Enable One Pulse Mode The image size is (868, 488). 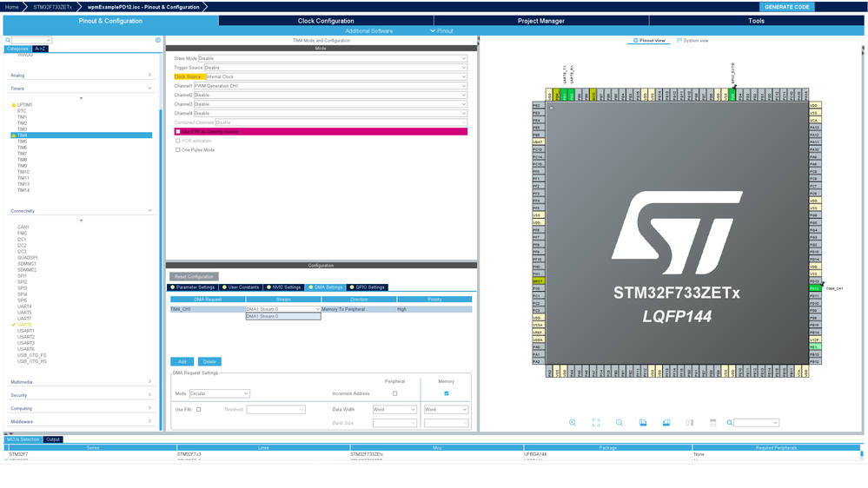point(178,150)
